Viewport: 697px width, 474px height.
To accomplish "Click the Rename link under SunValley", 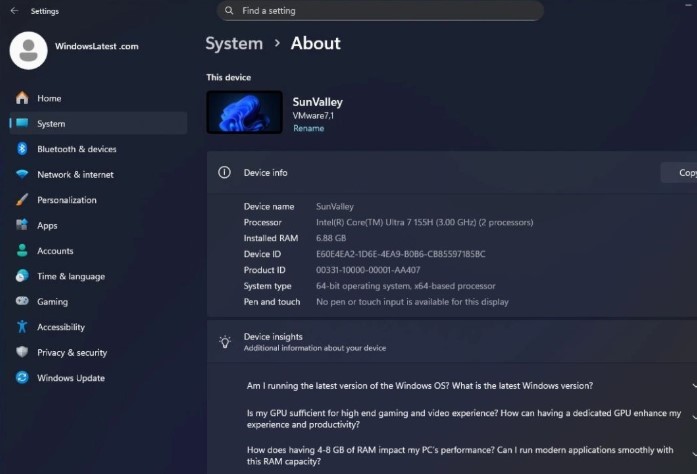I will (308, 128).
